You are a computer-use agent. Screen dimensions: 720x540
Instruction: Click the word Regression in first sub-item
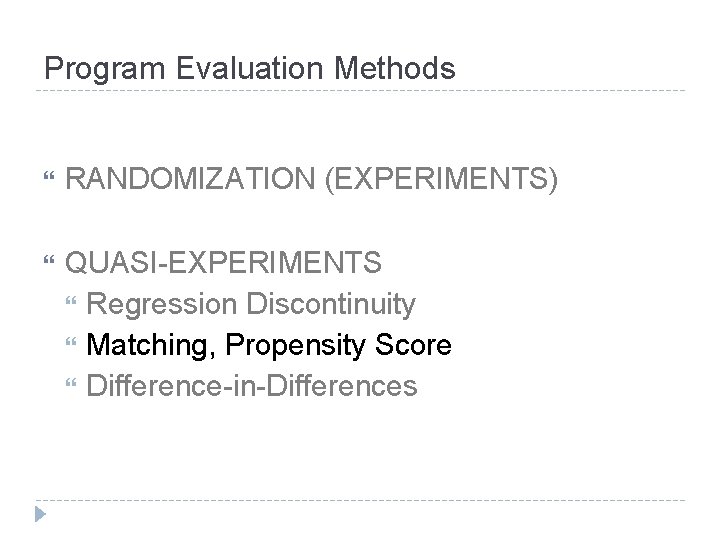click(x=160, y=303)
